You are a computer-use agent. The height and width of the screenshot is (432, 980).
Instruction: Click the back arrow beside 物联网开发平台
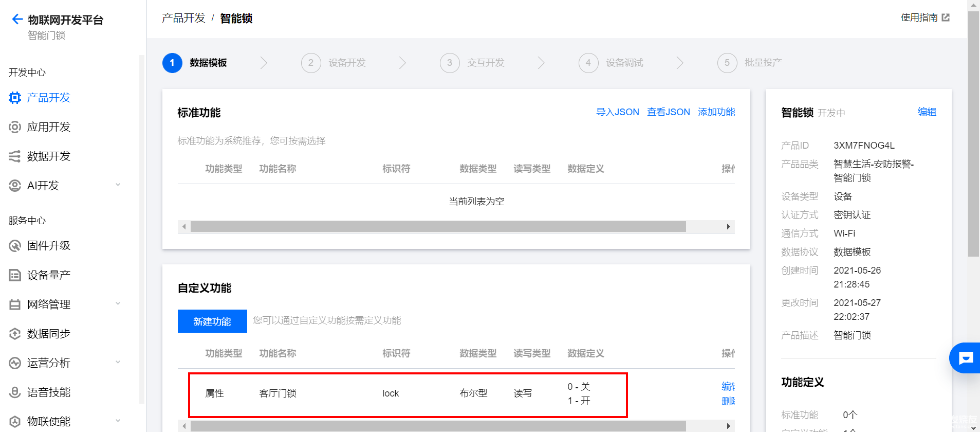pyautogui.click(x=17, y=20)
